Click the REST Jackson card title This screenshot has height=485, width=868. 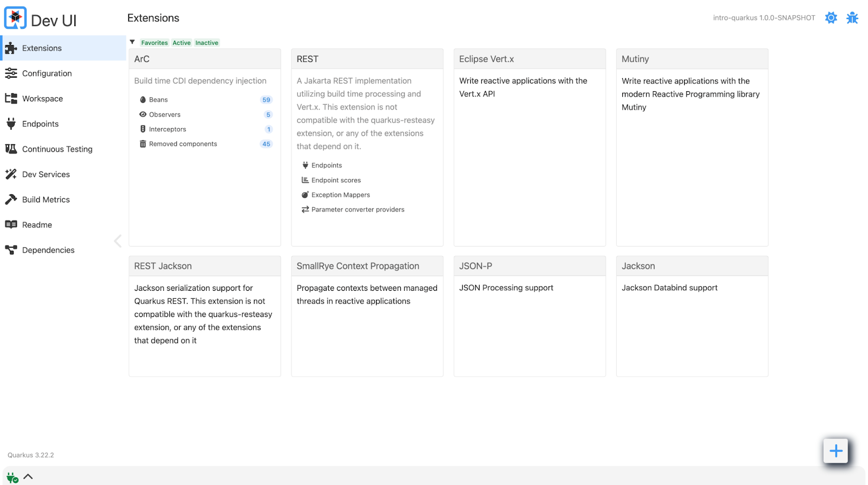163,266
